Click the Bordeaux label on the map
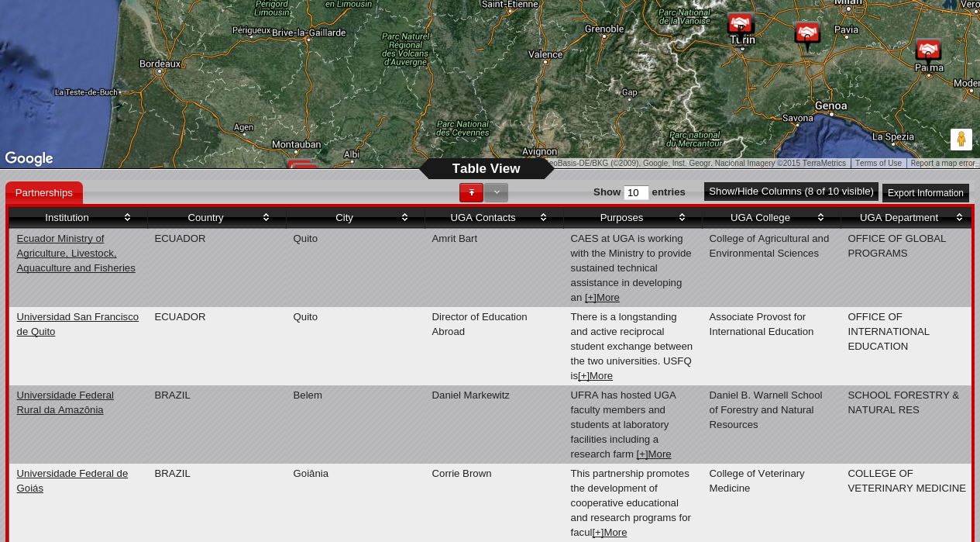The height and width of the screenshot is (542, 980). click(160, 64)
